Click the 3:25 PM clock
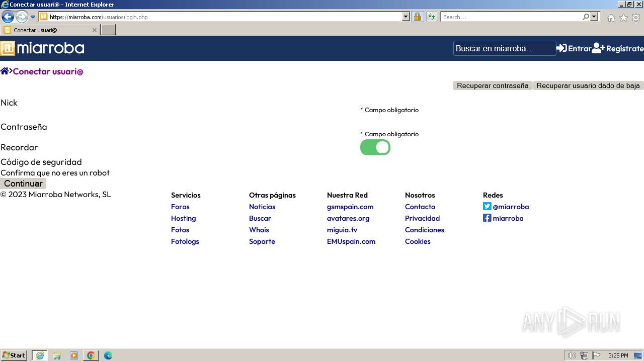The width and height of the screenshot is (644, 362). click(x=618, y=355)
